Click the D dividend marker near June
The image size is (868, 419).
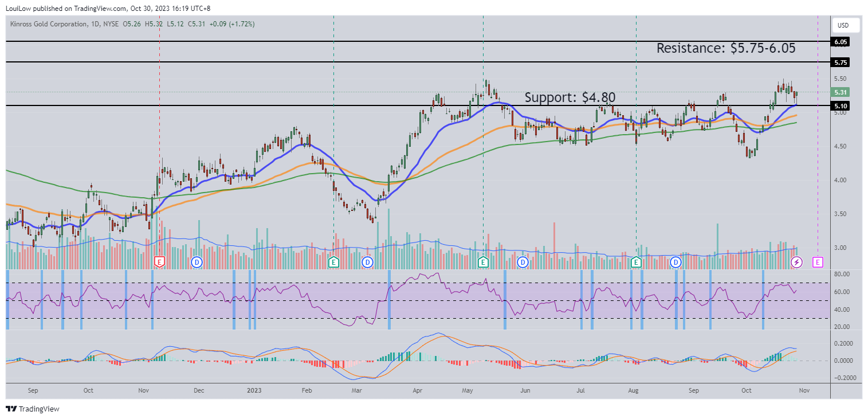click(523, 262)
